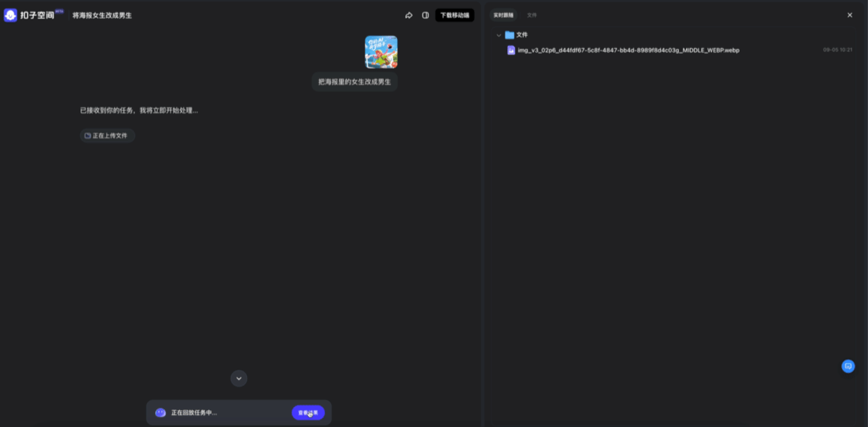Click the 下载移动端 button
Screen dimensions: 868x427
(454, 15)
